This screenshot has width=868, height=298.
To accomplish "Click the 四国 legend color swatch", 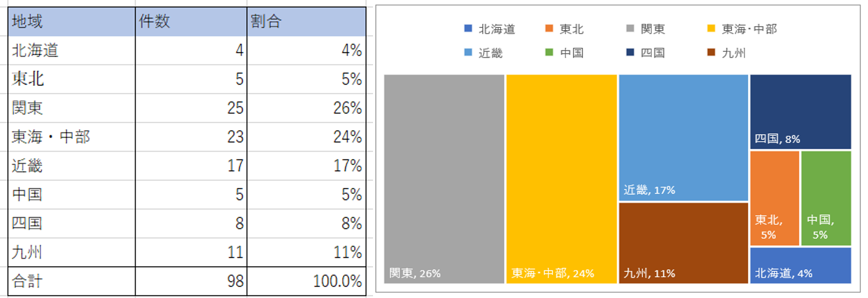I will [630, 52].
